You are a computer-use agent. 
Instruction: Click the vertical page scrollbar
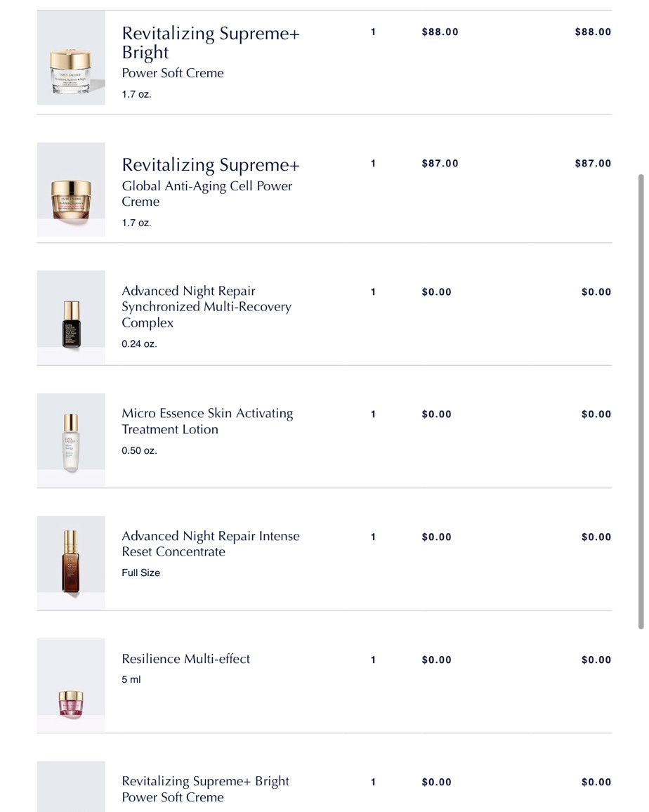point(640,400)
